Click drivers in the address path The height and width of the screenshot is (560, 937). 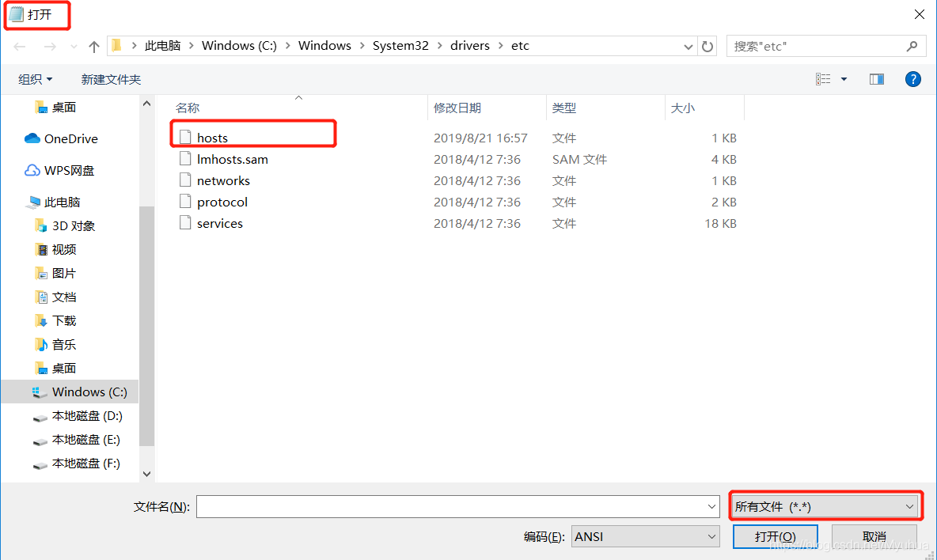pyautogui.click(x=470, y=46)
